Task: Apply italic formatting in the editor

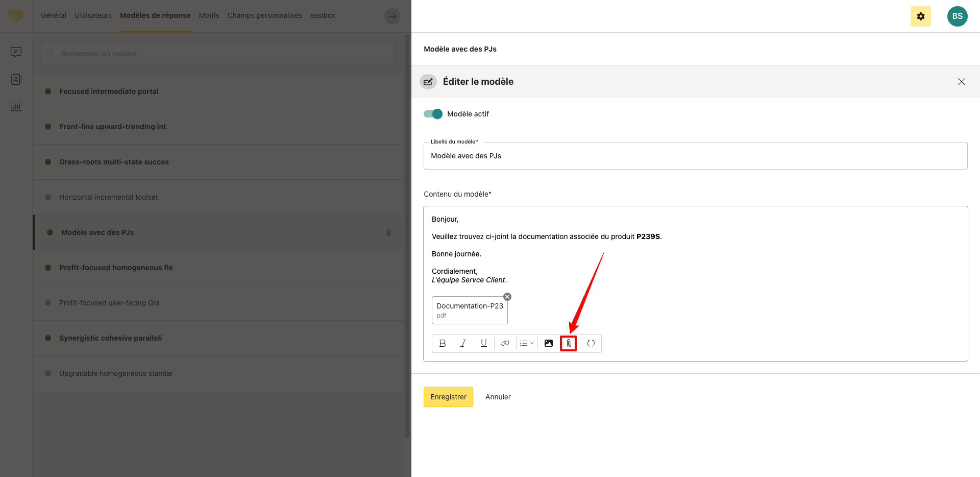Action: click(463, 343)
